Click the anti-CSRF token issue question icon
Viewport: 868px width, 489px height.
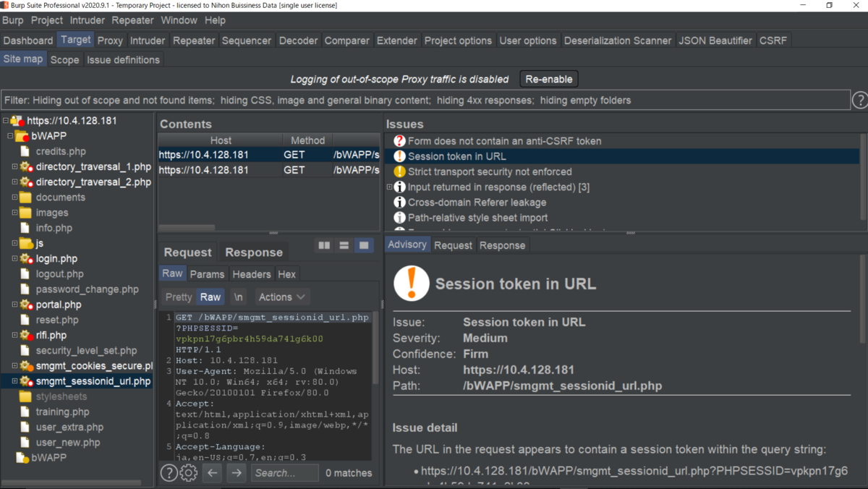coord(399,141)
